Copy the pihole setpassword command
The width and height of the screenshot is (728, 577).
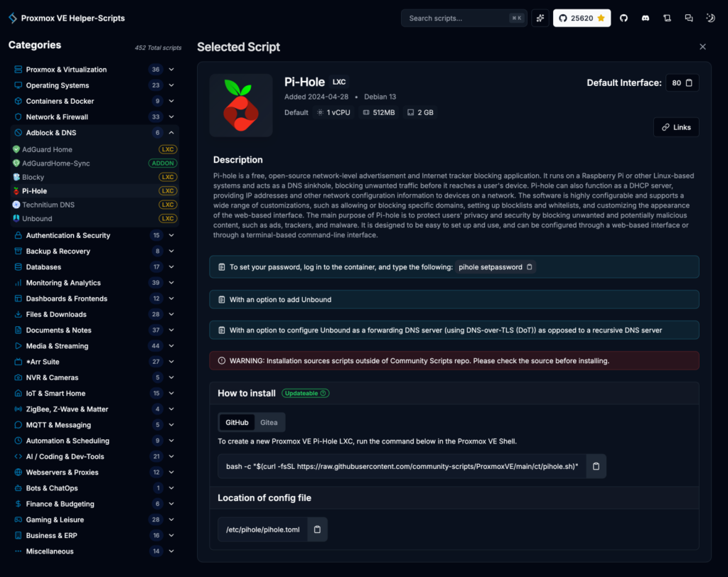coord(529,267)
